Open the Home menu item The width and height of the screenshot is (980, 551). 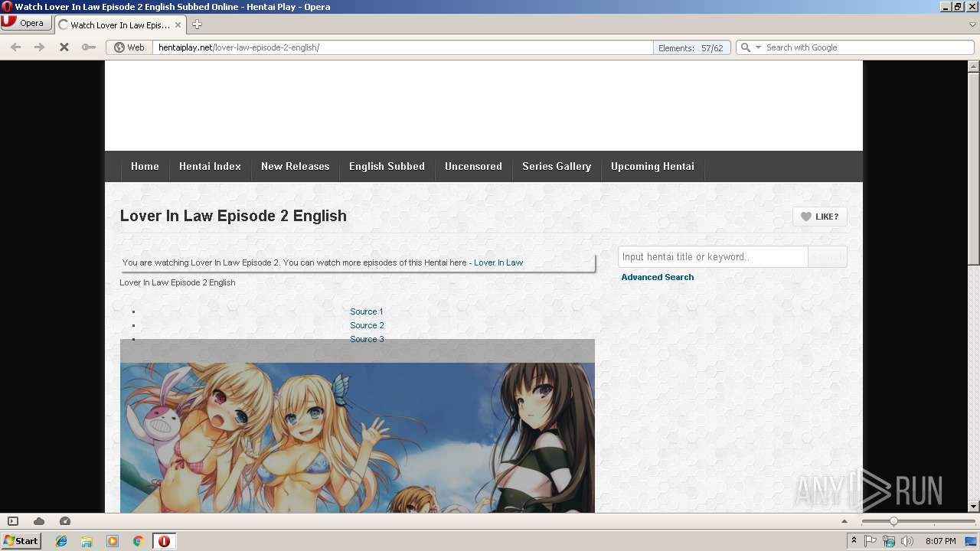point(145,166)
